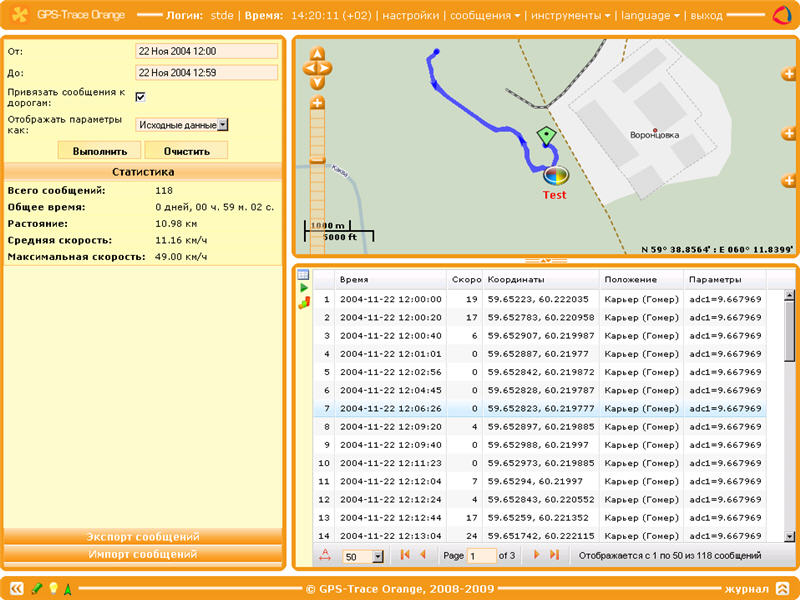Click the scrollbar down arrow of the messages table
This screenshot has width=800, height=600.
click(789, 536)
